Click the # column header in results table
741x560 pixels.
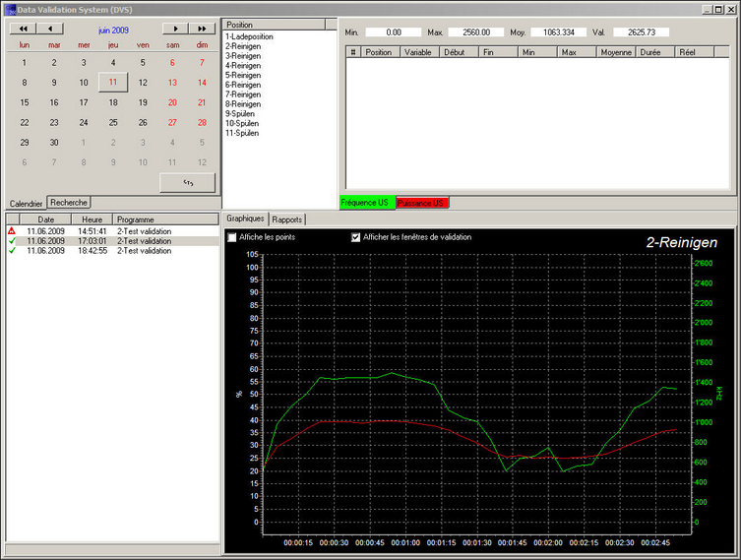tap(353, 52)
